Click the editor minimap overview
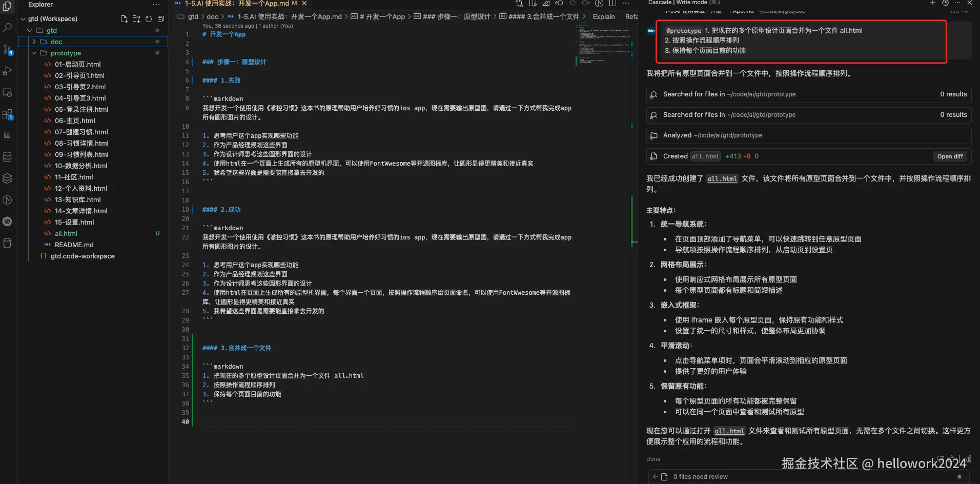 pyautogui.click(x=603, y=45)
